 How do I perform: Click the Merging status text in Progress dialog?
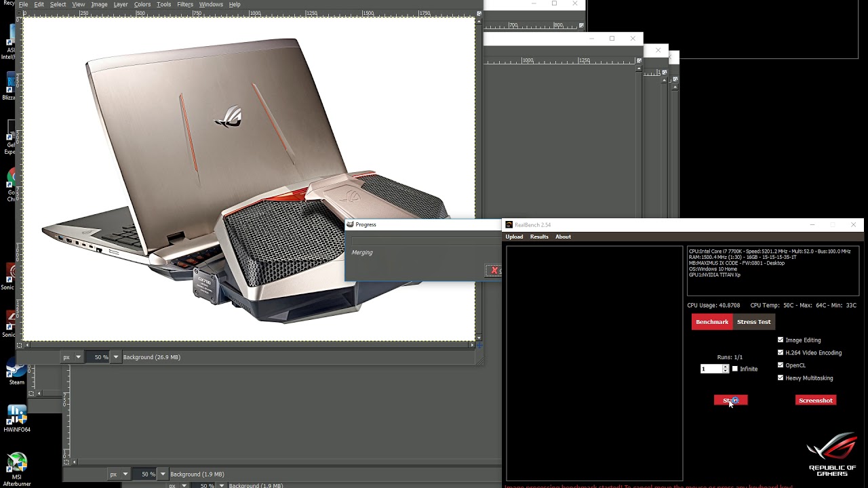pos(362,252)
